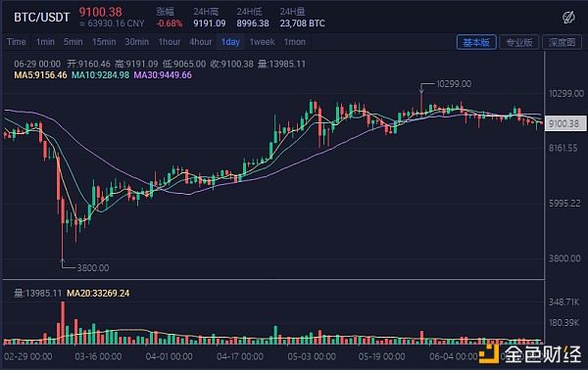
Task: Click the 8161.55 price axis label
Action: click(563, 149)
